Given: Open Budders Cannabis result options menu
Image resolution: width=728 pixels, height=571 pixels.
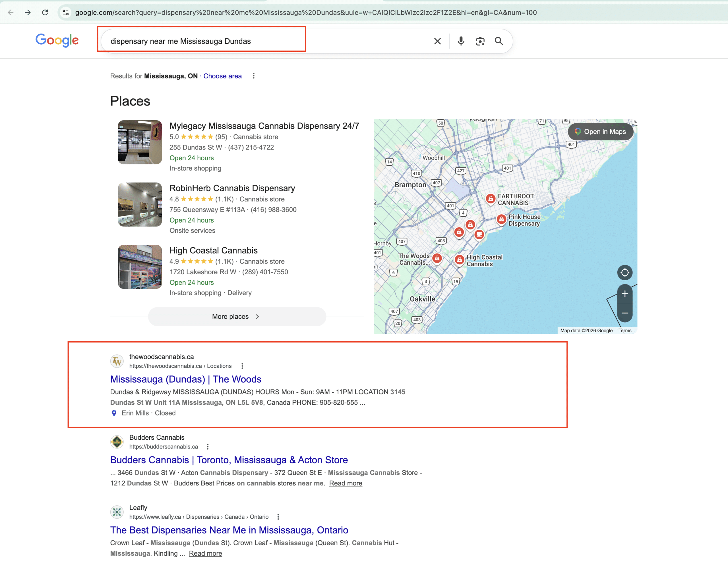Looking at the screenshot, I should point(208,447).
